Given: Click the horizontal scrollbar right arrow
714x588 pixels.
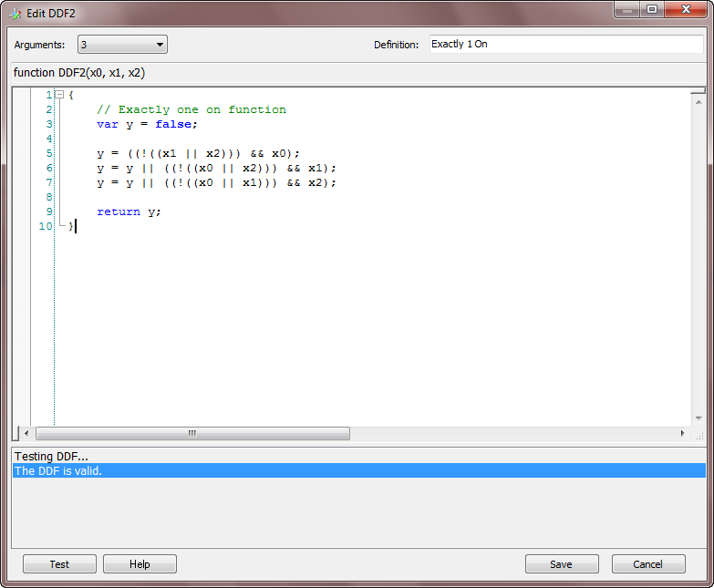Looking at the screenshot, I should (x=682, y=434).
